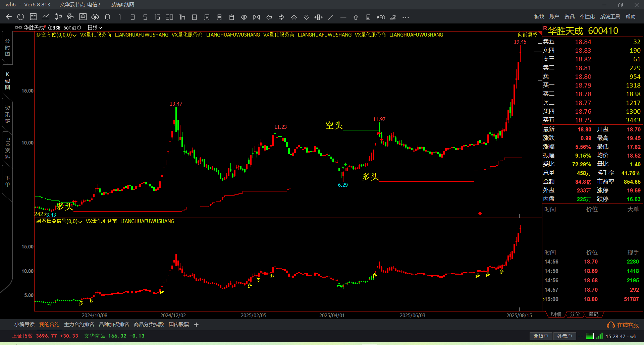The image size is (644, 345).
Task: Open the 小编导读 bottom tab
Action: tap(24, 325)
